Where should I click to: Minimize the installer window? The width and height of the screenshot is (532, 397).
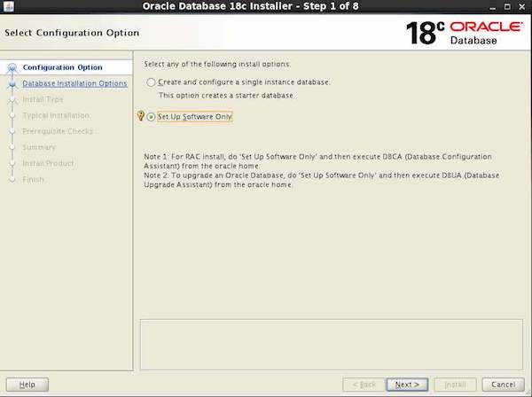pyautogui.click(x=493, y=7)
